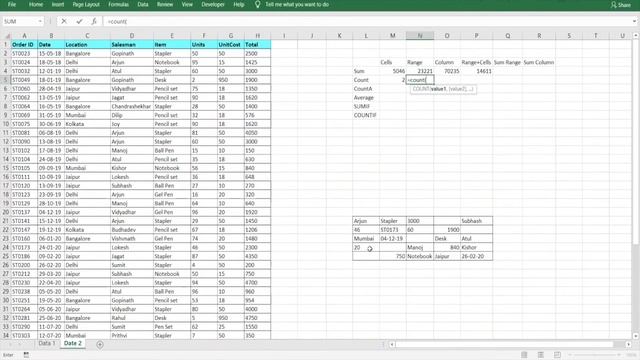Open the Help ribbon tab
This screenshot has width=640, height=360.
(x=239, y=4)
